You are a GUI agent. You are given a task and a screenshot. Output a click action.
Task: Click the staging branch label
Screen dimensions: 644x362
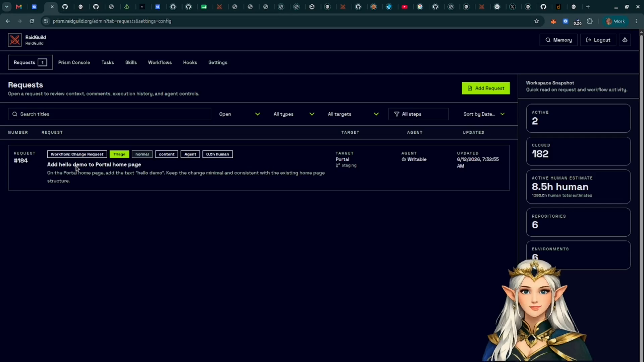(x=346, y=165)
